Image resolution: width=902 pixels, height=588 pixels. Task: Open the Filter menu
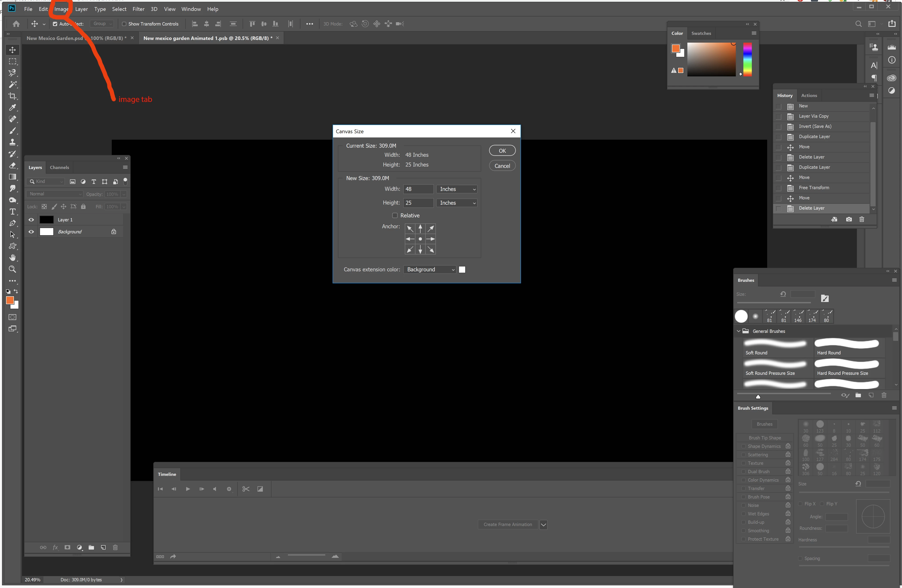(138, 9)
